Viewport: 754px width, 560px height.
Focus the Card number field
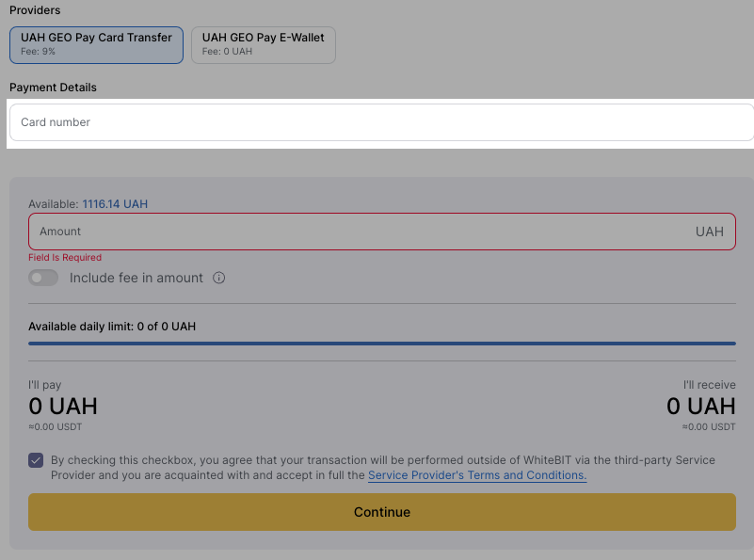point(382,122)
